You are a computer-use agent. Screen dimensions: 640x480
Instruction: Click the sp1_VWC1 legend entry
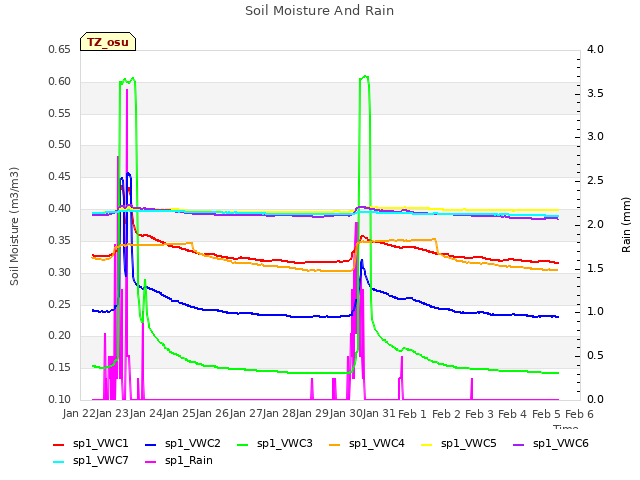click(91, 444)
